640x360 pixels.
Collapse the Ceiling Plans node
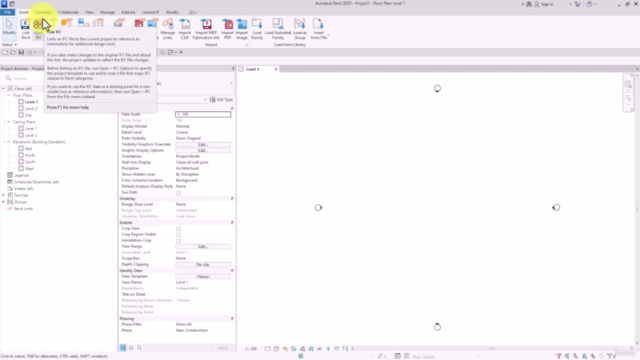click(x=9, y=122)
